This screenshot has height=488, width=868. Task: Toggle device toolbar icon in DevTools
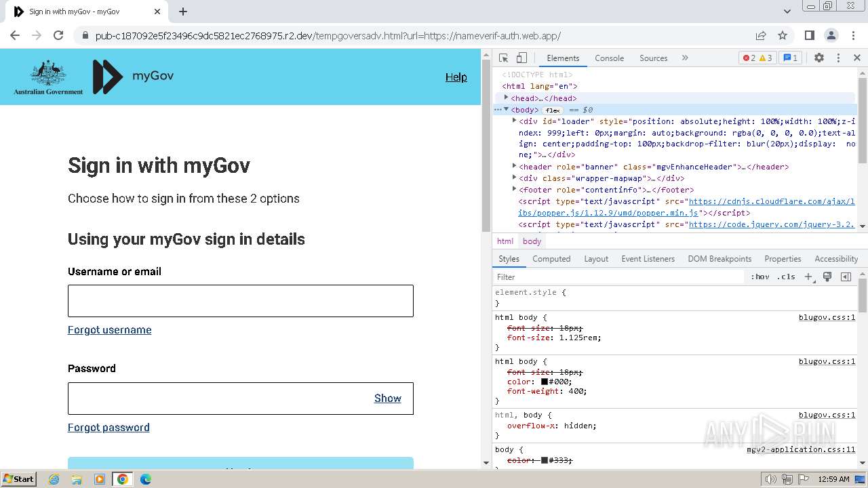tap(521, 58)
